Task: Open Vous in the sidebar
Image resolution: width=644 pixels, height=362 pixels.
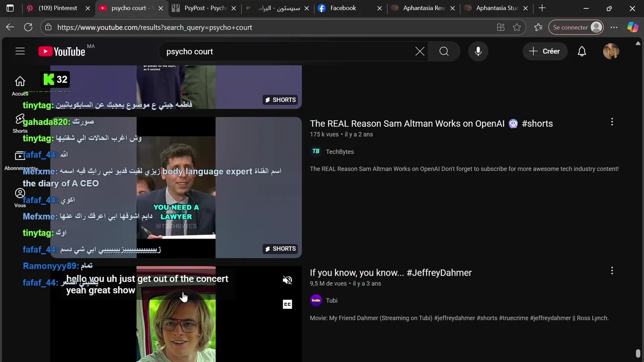Action: click(x=20, y=198)
